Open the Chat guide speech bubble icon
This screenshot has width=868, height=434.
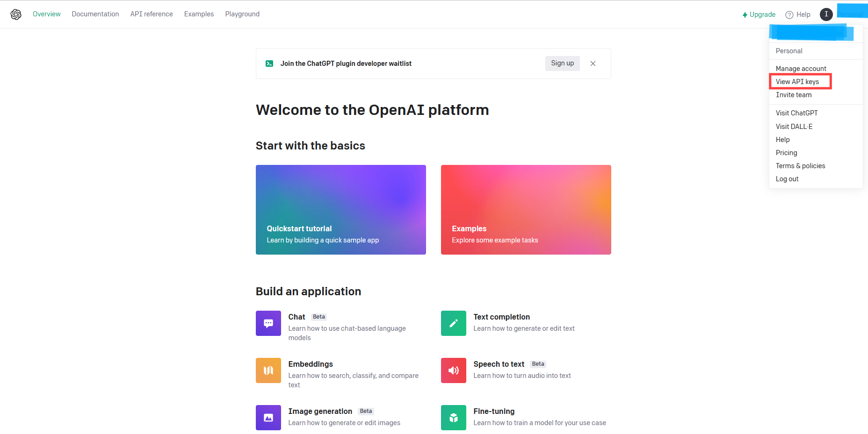click(268, 323)
